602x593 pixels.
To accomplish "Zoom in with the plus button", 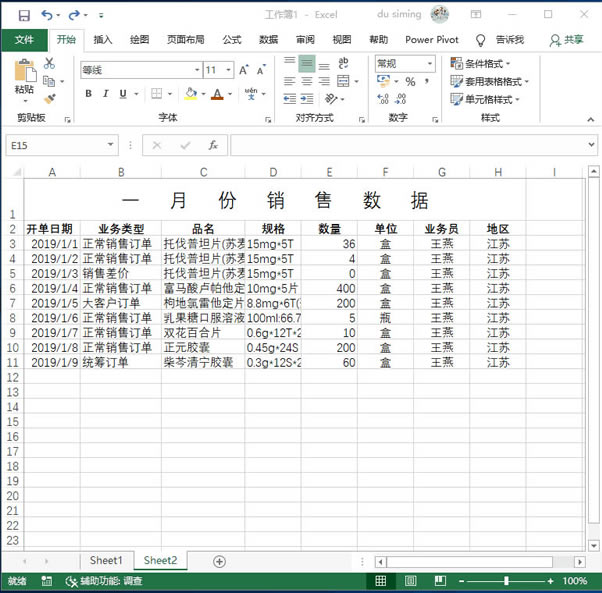I will point(551,581).
